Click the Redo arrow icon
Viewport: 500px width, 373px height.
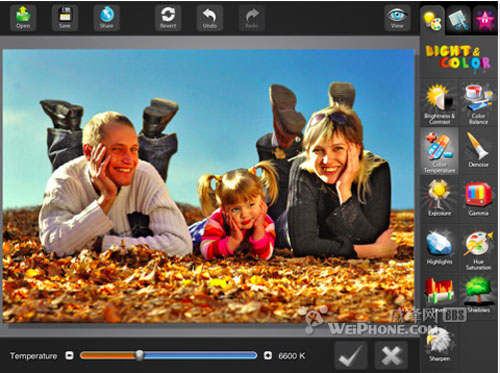click(x=252, y=18)
